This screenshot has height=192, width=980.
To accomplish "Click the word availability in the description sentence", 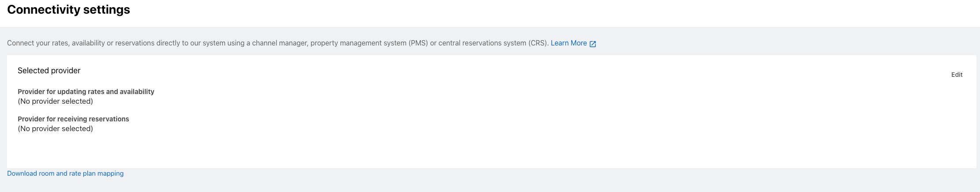I will 88,43.
